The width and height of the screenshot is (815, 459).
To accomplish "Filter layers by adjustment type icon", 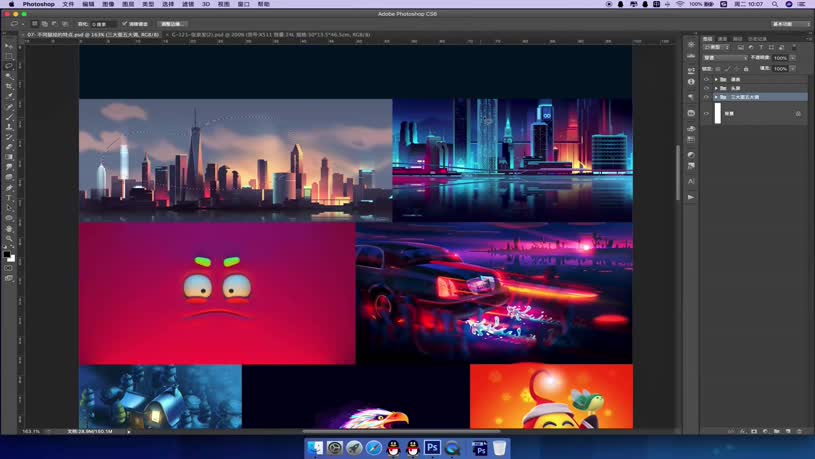I will click(751, 47).
